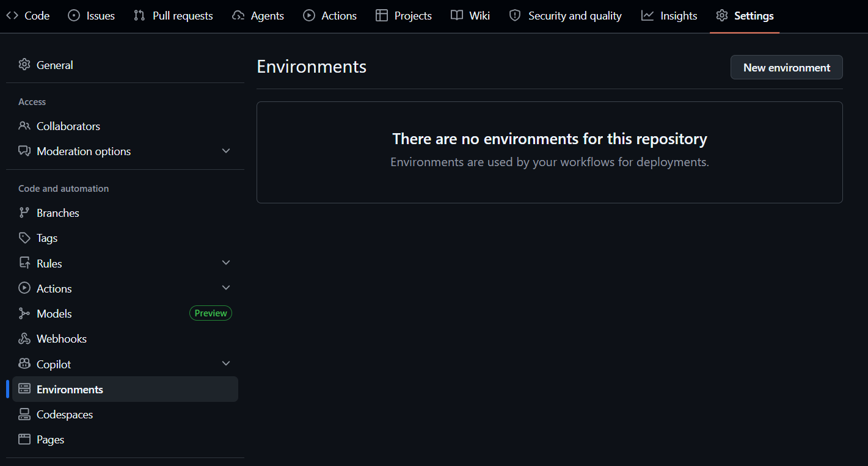868x466 pixels.
Task: Expand the Copilot section chevron
Action: tap(226, 363)
